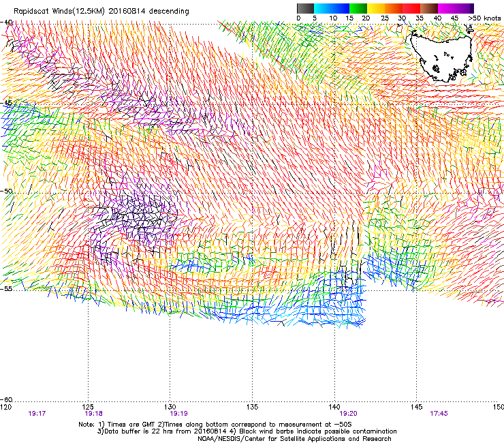
Task: Click the gray 0-5 knots color segment
Action: (x=305, y=8)
